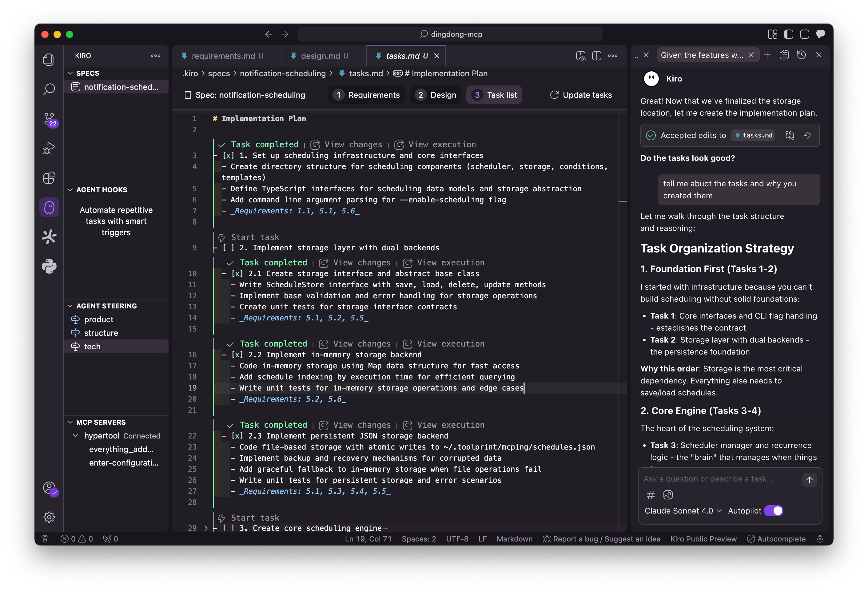
Task: Click the chat history clock icon
Action: coord(801,55)
